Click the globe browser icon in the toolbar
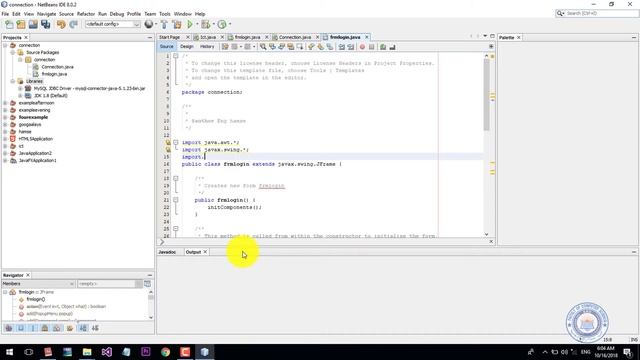 tap(149, 24)
